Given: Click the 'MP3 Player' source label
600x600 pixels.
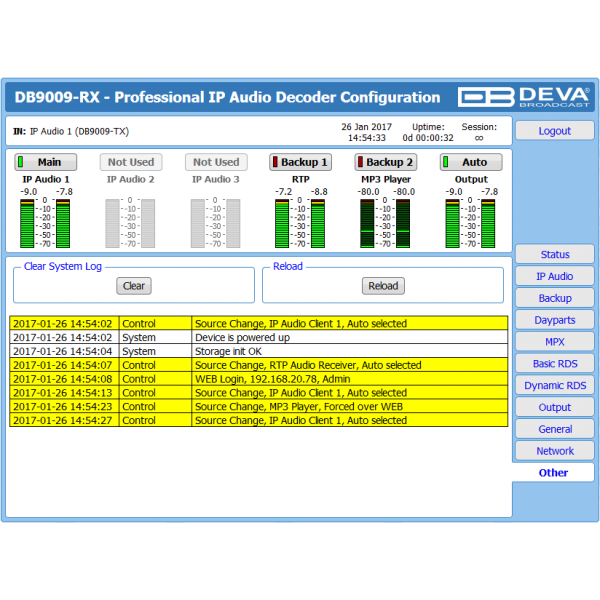Looking at the screenshot, I should pos(386,179).
